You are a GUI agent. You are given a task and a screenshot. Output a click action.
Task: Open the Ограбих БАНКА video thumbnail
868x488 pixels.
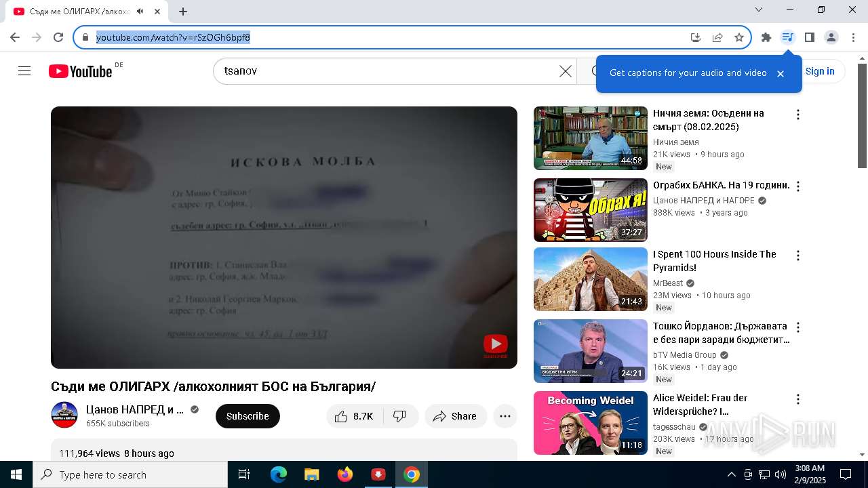click(591, 210)
